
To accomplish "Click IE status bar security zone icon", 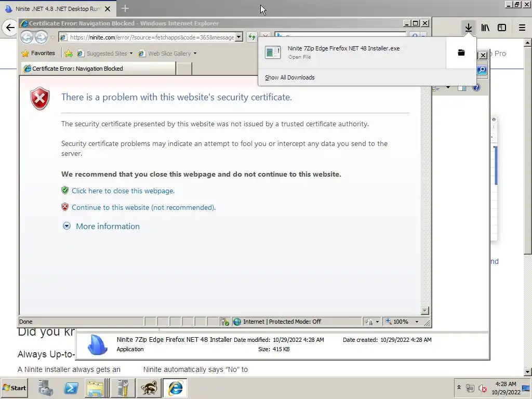I will pos(237,322).
